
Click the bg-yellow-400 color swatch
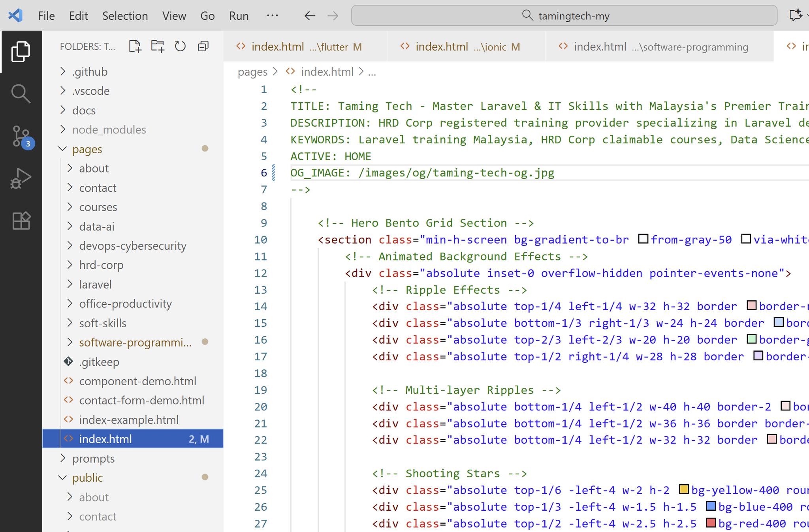coord(684,489)
